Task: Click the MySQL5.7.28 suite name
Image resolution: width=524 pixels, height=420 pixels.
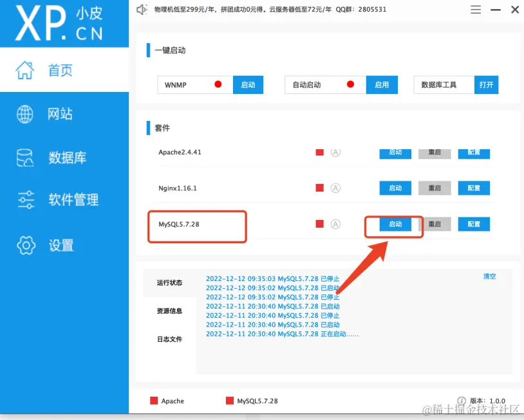Action: 179,224
